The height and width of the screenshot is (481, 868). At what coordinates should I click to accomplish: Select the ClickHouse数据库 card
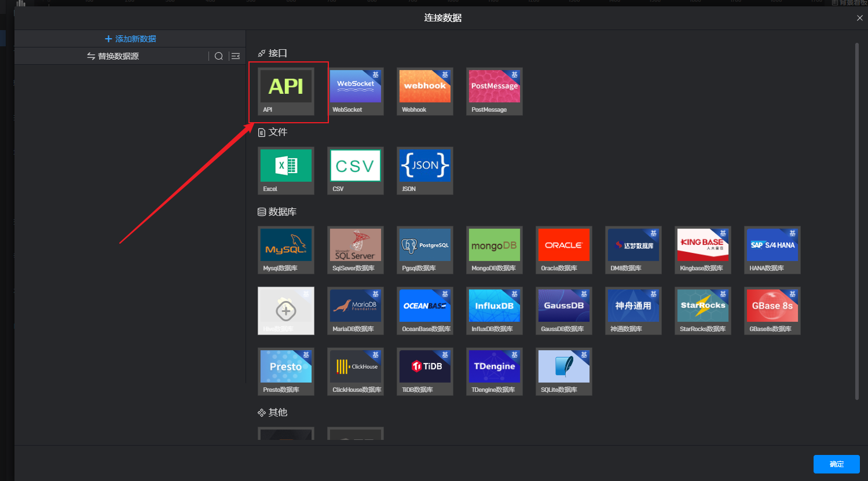coord(356,372)
